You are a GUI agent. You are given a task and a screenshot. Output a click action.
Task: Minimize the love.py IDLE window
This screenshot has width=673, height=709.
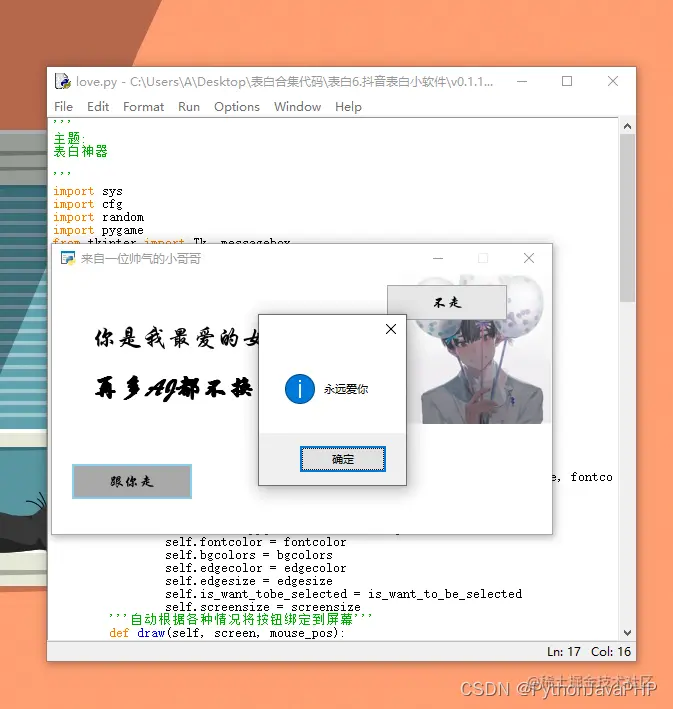[x=522, y=81]
